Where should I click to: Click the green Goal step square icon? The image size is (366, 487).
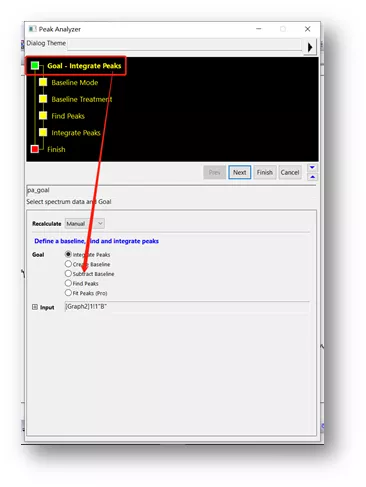pyautogui.click(x=35, y=65)
